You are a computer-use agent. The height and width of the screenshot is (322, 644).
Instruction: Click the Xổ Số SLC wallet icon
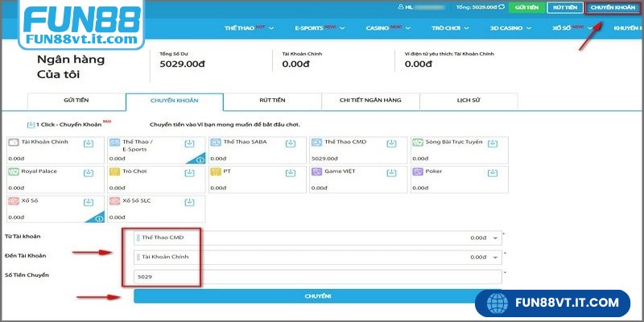114,201
